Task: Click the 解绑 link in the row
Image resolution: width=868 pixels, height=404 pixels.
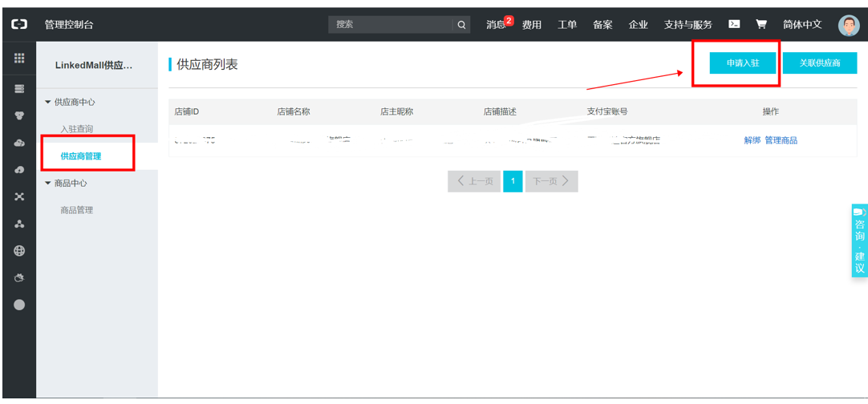Action: click(752, 140)
